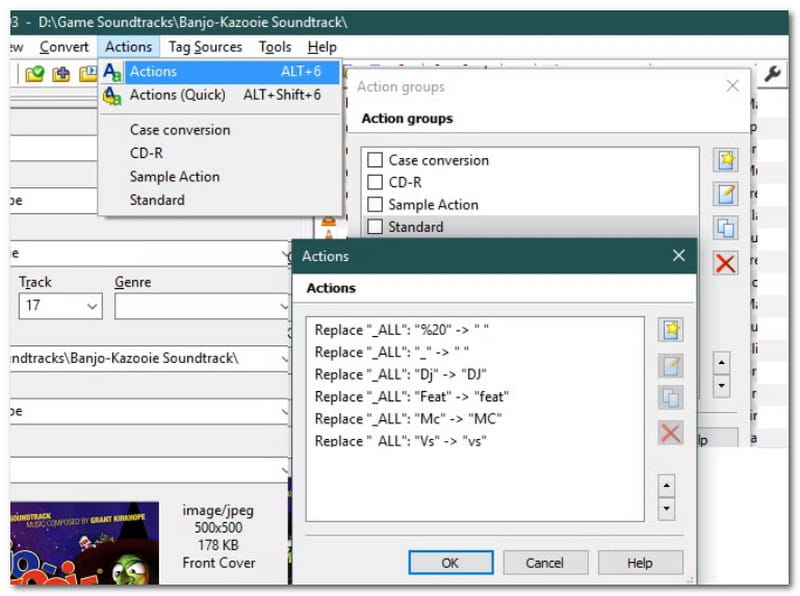This screenshot has height=596, width=800.
Task: Enable the Sample Action checkbox
Action: 375,205
